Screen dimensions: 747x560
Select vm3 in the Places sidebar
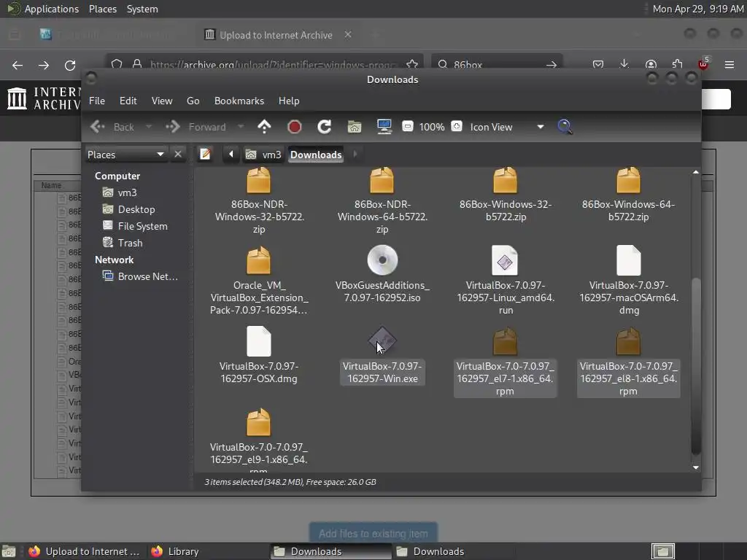click(120, 192)
